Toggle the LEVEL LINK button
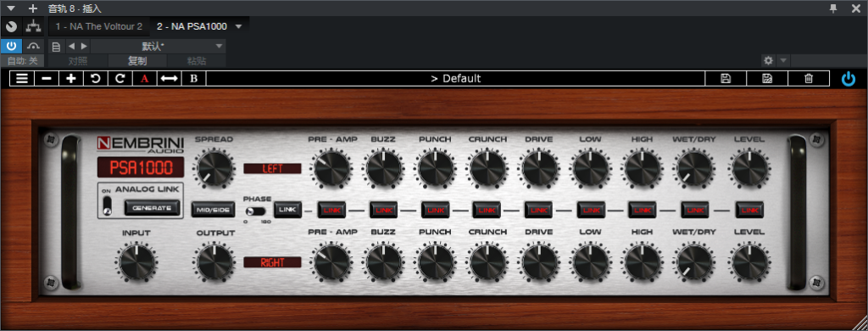This screenshot has width=868, height=331. pos(749,210)
